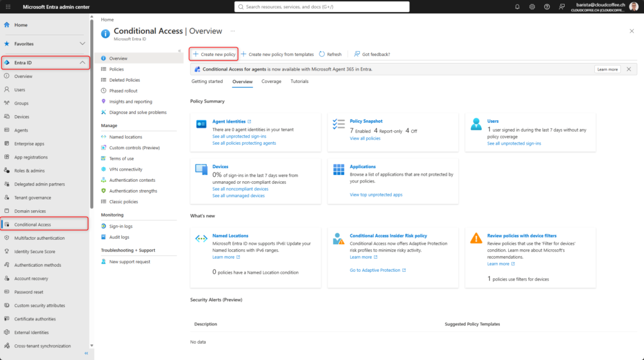
Task: Switch to the Coverage tab
Action: [x=271, y=81]
